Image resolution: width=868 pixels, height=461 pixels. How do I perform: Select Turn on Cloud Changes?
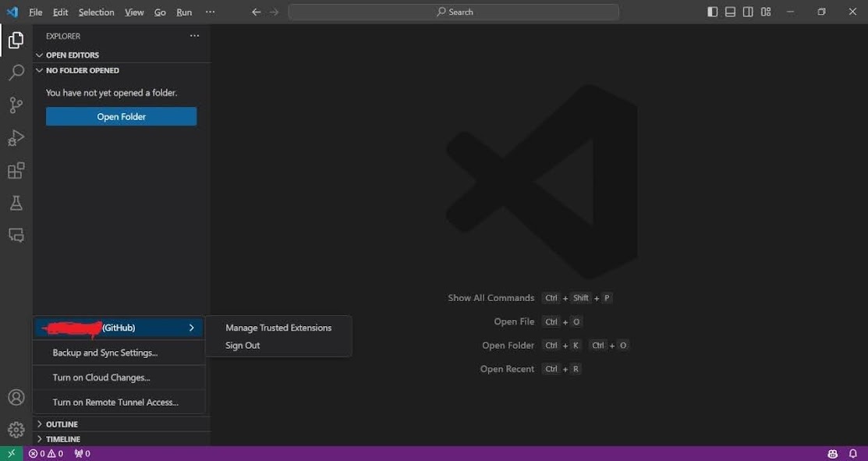[119, 378]
